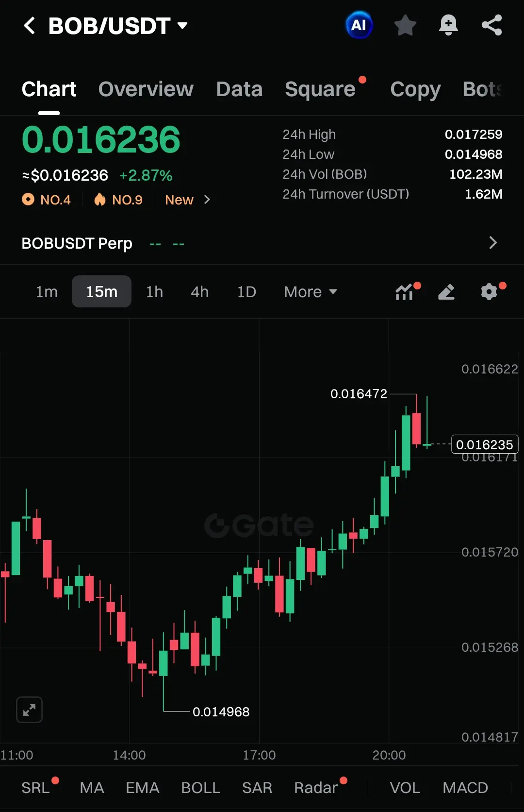The image size is (524, 812).
Task: Open the Copy tab
Action: point(415,89)
